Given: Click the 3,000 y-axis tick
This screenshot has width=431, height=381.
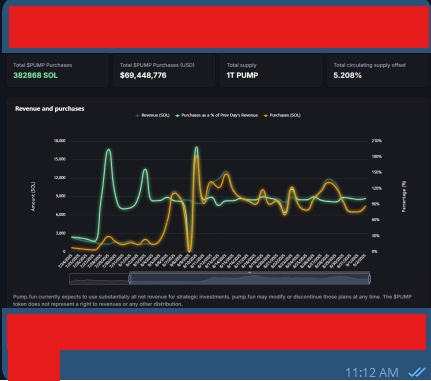Looking at the screenshot, I should (x=60, y=233).
